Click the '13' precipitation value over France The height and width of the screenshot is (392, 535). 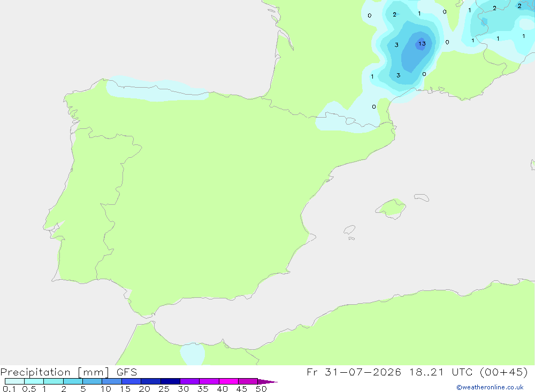coord(422,43)
